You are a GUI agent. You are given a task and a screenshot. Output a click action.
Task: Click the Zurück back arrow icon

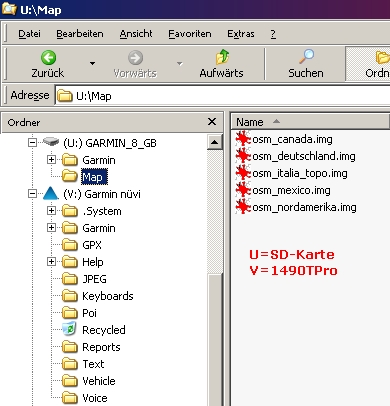(48, 58)
